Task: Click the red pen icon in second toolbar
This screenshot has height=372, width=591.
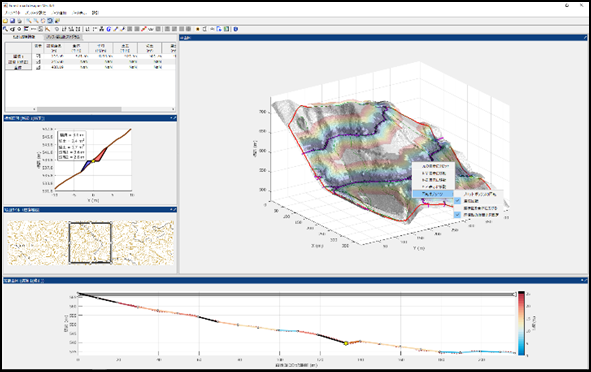Action: click(x=143, y=29)
